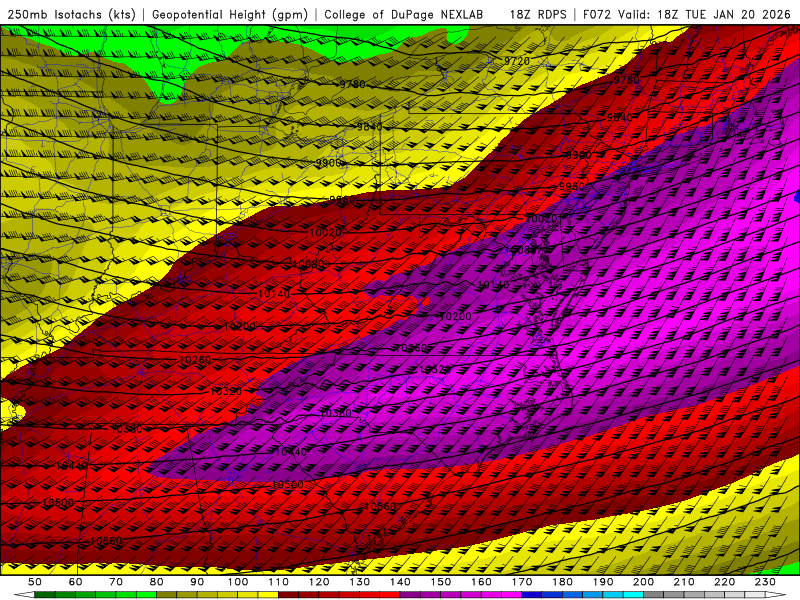This screenshot has width=800, height=600.
Task: Click the 9840 contour label over yellow shading
Action: click(x=369, y=127)
